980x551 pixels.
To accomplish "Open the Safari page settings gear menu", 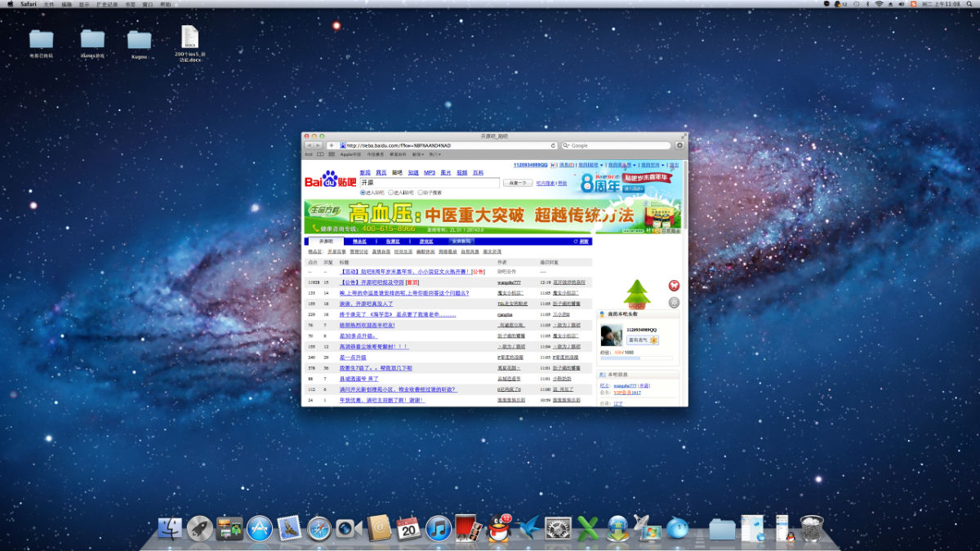I will 679,145.
